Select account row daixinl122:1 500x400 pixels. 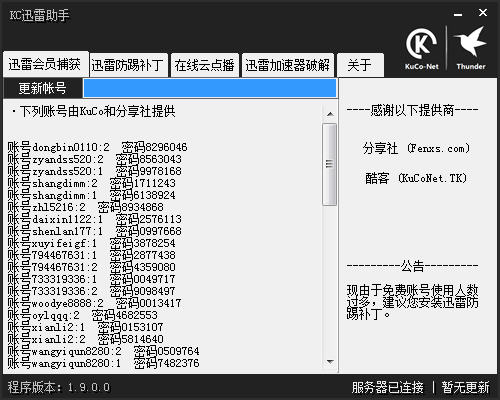(x=95, y=219)
